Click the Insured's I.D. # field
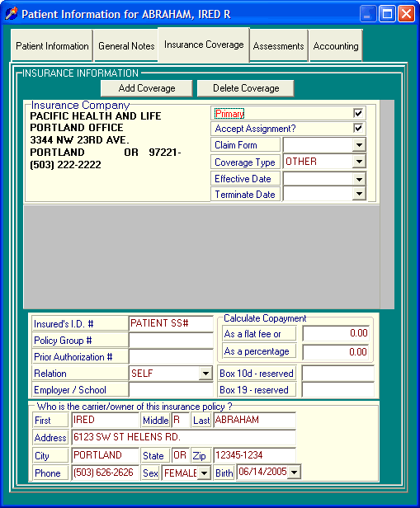 click(171, 323)
